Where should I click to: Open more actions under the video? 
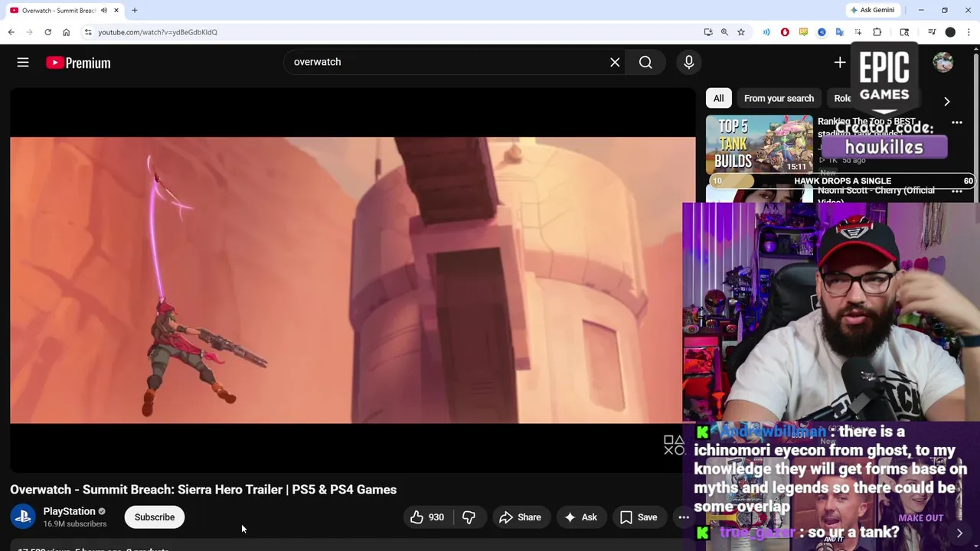[684, 517]
